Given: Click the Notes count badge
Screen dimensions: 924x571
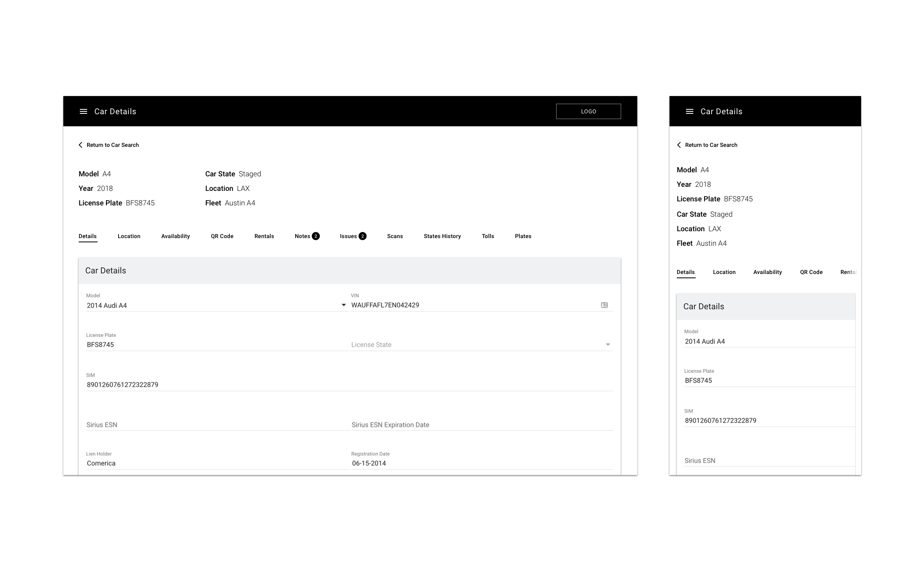Looking at the screenshot, I should click(x=316, y=236).
